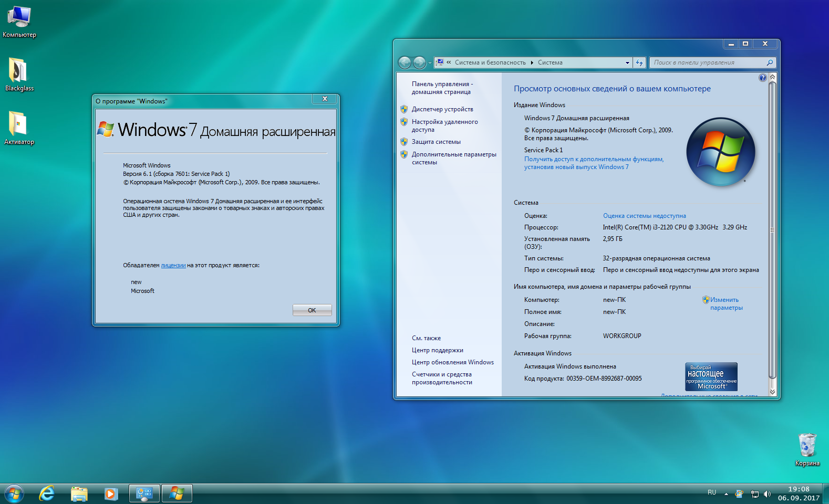Click the volume speaker tray icon
829x504 pixels.
[x=767, y=494]
